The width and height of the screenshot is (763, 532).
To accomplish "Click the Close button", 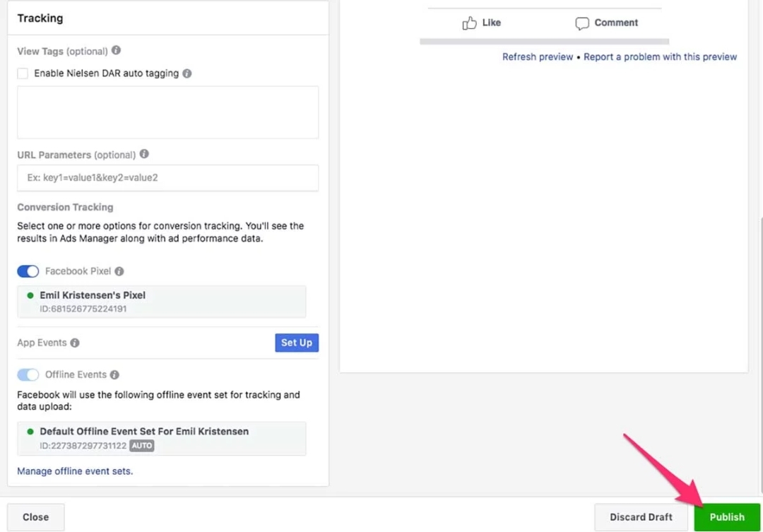I will (x=35, y=517).
